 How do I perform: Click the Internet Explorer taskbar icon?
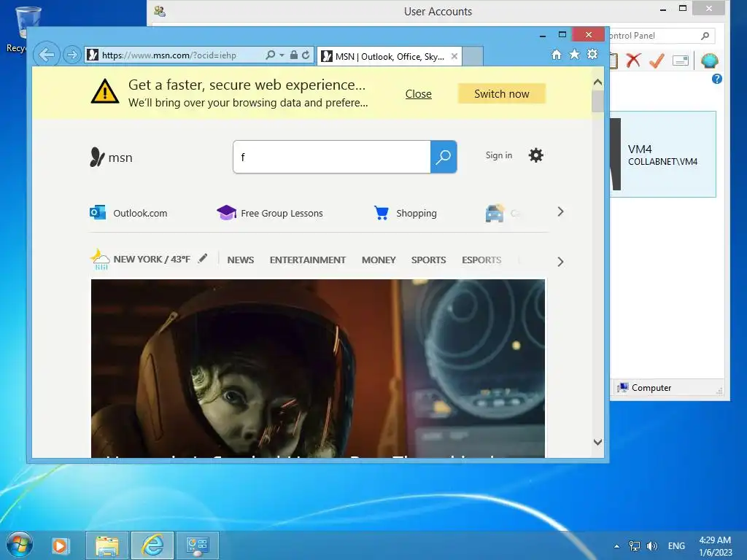click(x=152, y=545)
